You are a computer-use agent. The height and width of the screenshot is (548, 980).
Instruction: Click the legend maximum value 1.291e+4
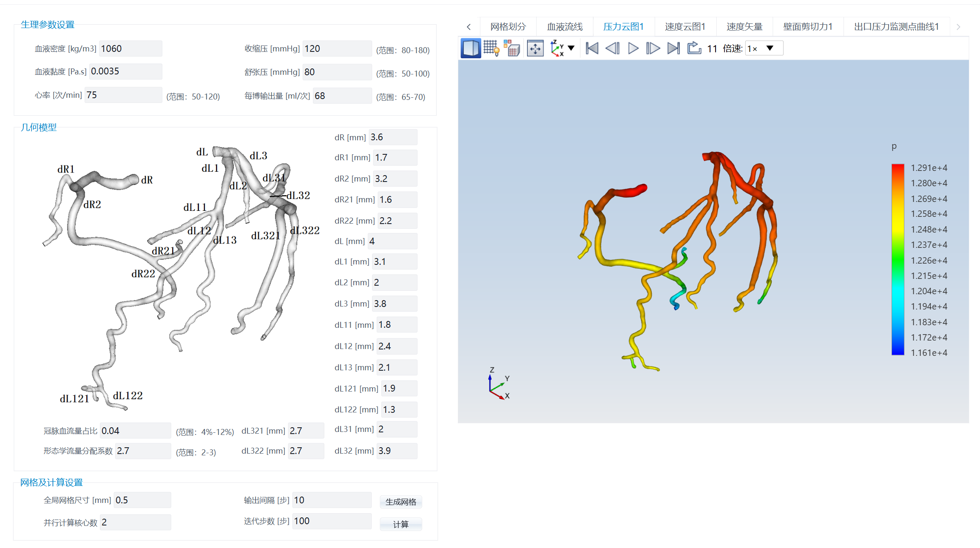[x=929, y=168]
